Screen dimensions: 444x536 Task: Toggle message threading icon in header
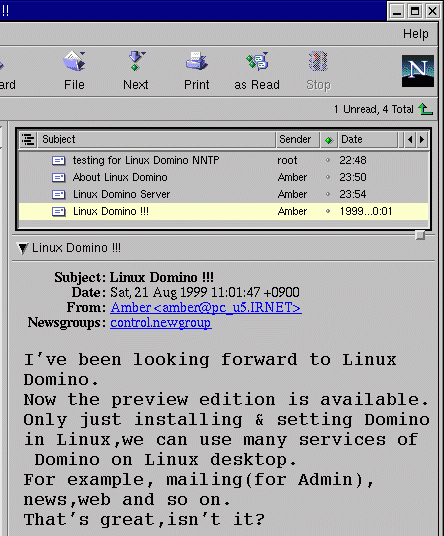click(28, 139)
